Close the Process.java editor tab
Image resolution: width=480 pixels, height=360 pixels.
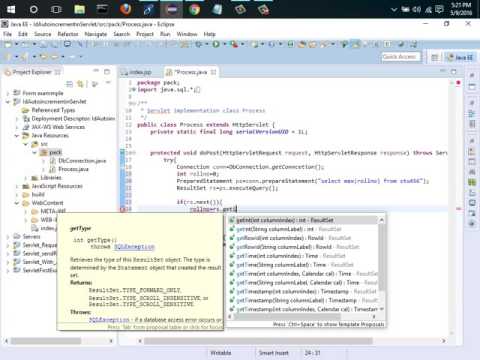pyautogui.click(x=214, y=72)
